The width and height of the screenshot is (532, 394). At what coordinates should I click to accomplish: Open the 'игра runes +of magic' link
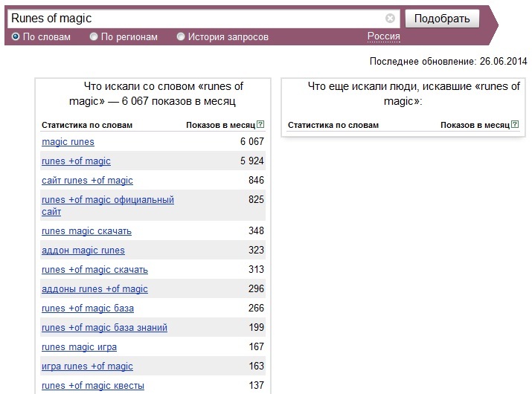click(x=87, y=366)
